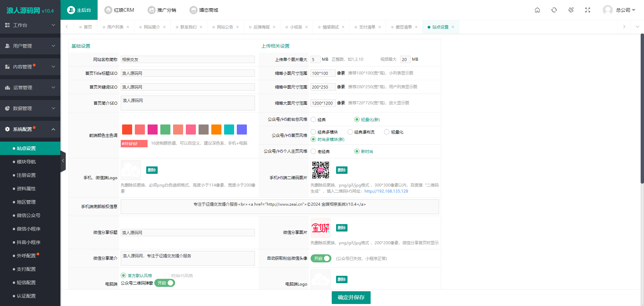The image size is (644, 306).
Task: Delete the 手机H5端二维码图片
Action: (x=341, y=170)
